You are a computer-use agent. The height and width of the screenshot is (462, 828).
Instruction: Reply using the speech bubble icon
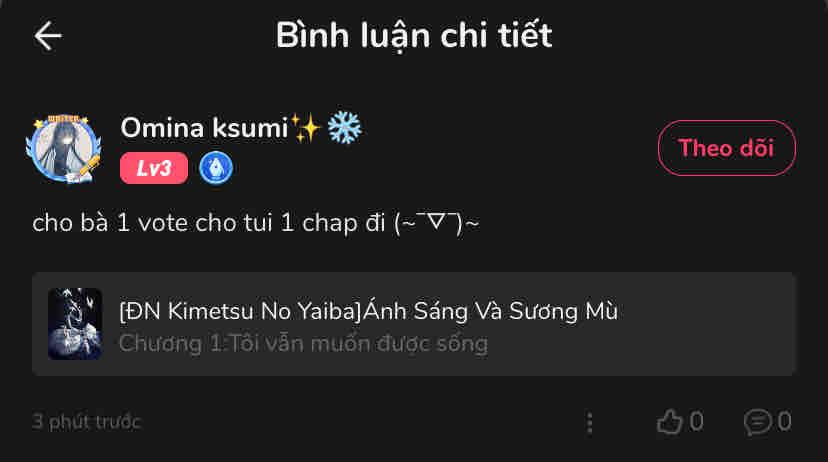pyautogui.click(x=758, y=422)
